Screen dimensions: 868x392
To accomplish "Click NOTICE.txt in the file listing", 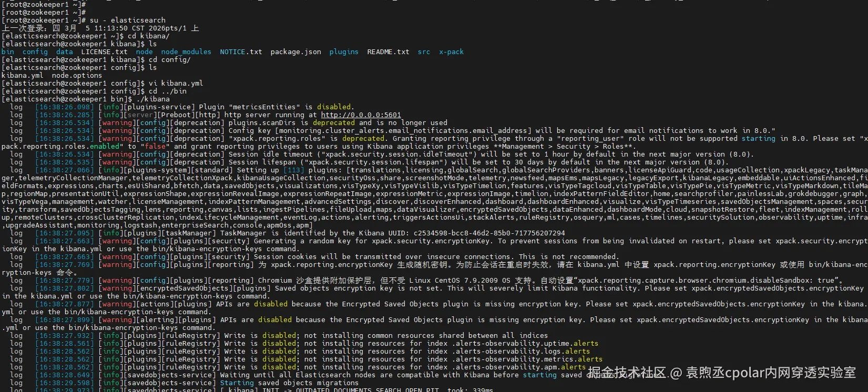I will point(241,51).
